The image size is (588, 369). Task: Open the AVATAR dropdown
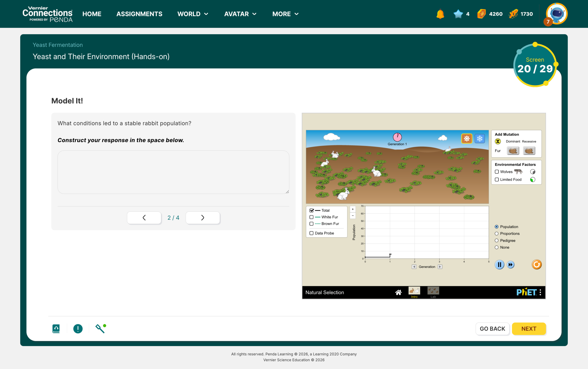(240, 14)
